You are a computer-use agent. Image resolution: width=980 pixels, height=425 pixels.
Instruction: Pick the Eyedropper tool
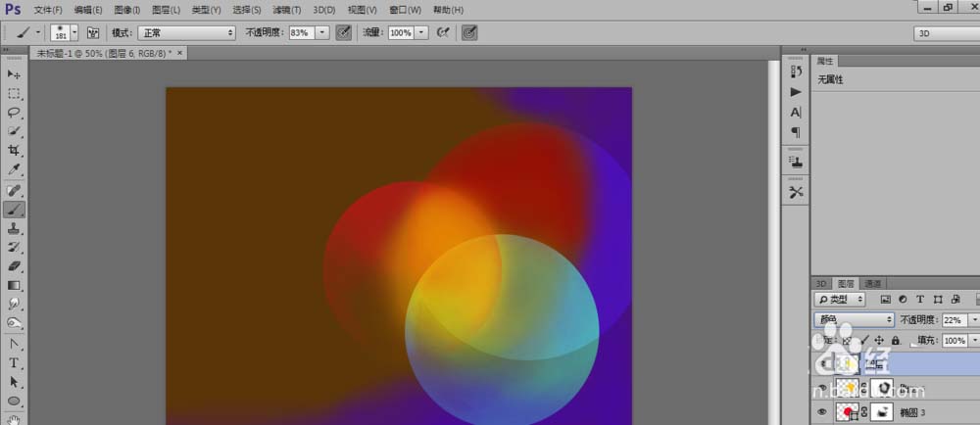pyautogui.click(x=14, y=169)
